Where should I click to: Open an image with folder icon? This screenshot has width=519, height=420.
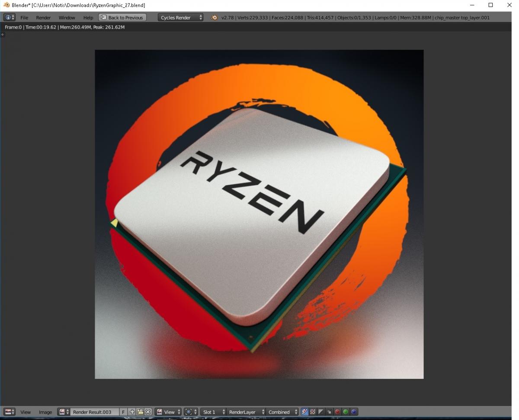click(x=140, y=412)
